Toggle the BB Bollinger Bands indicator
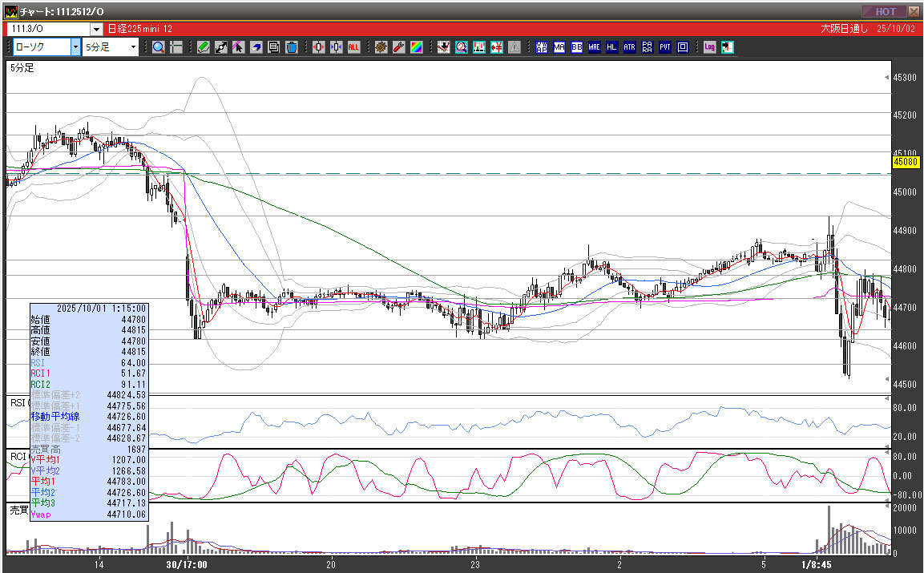 click(576, 47)
